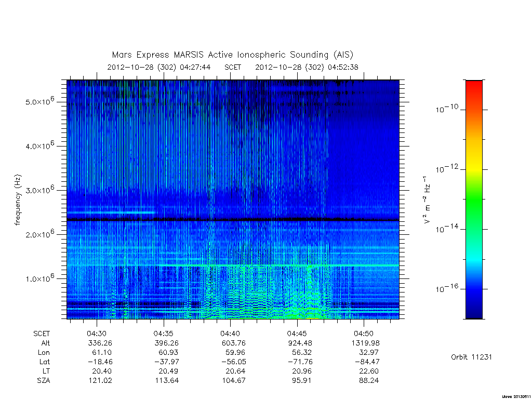Click colorbar tick label 10^-10
Viewport: 532px width, 399px height.
pos(447,109)
